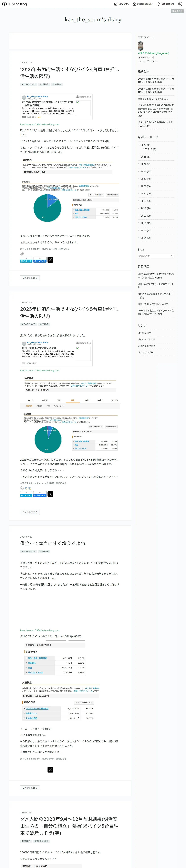186x868 pixels.
Task: Share the 2024-07-28 post on X
Action: 50,770
